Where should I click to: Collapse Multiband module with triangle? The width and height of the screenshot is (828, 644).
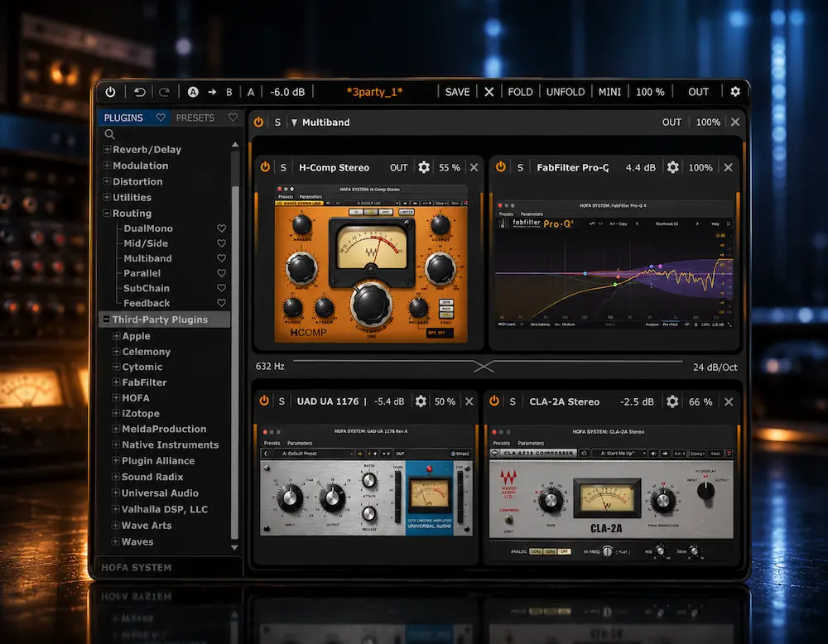(x=294, y=123)
